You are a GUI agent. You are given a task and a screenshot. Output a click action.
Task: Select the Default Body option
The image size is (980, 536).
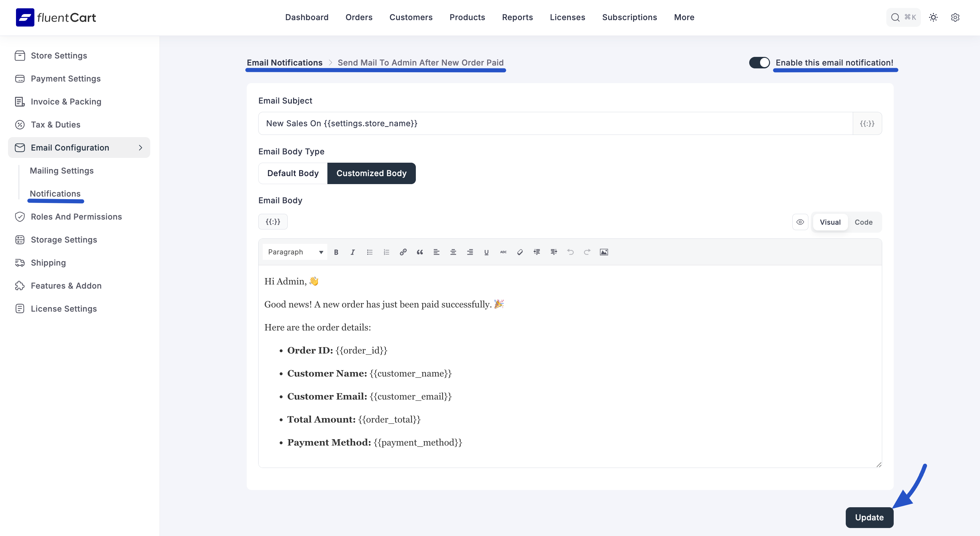point(292,173)
